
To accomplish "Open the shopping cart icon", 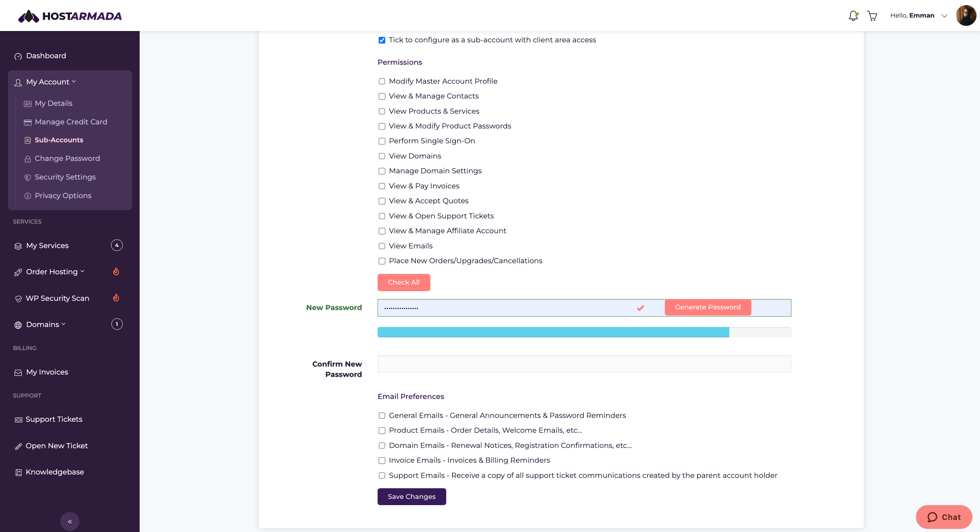I will pyautogui.click(x=872, y=16).
